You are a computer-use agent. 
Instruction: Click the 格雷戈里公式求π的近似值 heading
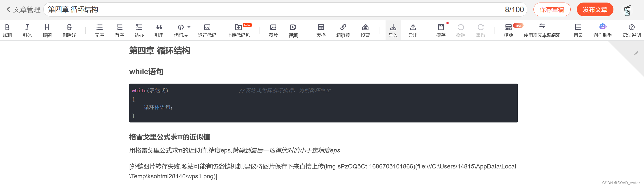click(170, 137)
